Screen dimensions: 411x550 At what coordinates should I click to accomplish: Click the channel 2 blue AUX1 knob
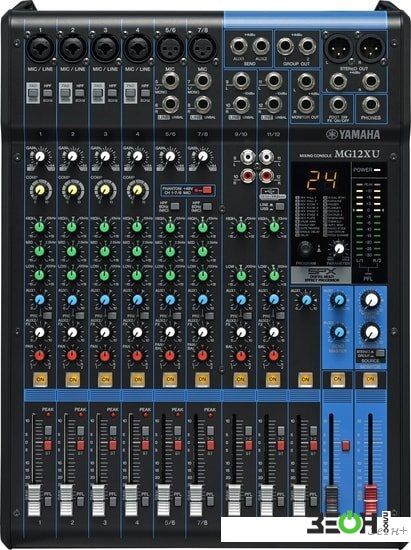(72, 300)
